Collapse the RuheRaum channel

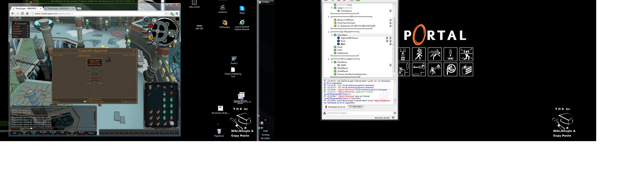click(x=332, y=62)
